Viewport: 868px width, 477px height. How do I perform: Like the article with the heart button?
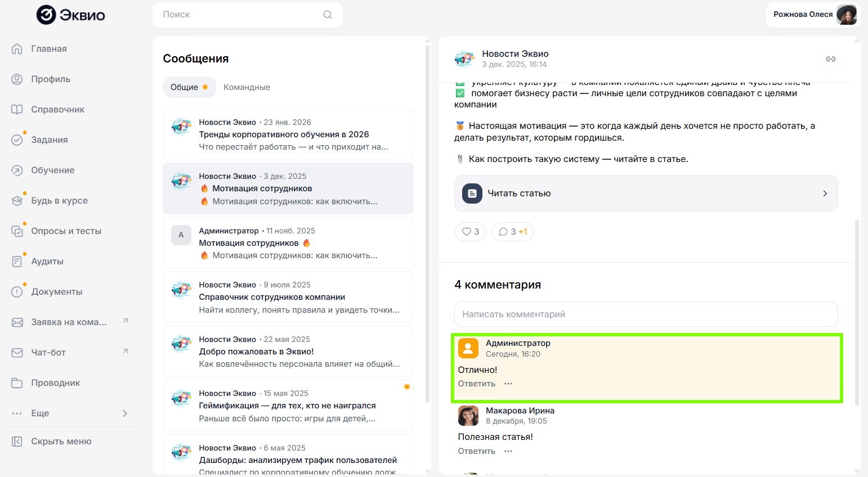(471, 232)
